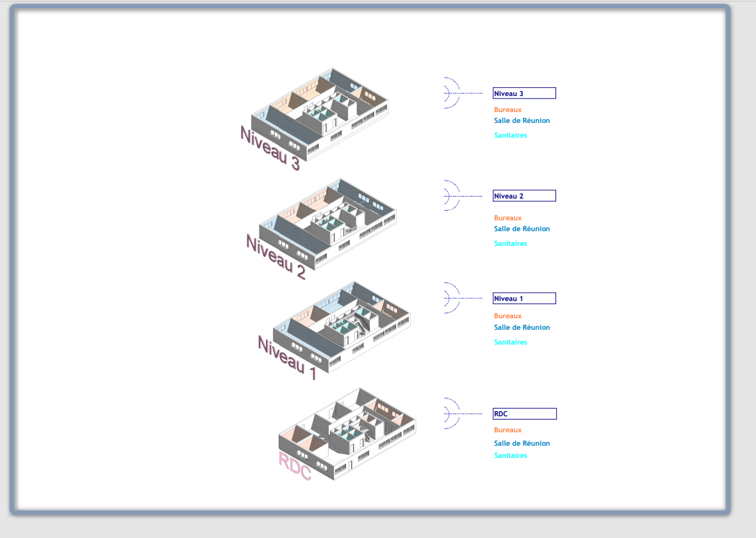Click the dashed view marker beside Niveau 2
The width and height of the screenshot is (756, 538).
pyautogui.click(x=462, y=196)
